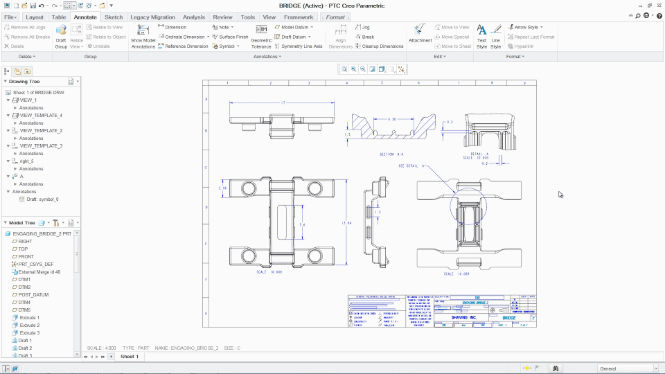Open the Draft Datum dropdown

coord(309,37)
